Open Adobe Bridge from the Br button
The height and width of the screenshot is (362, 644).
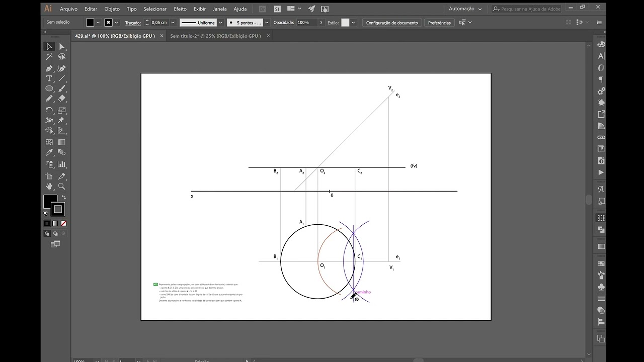(262, 9)
